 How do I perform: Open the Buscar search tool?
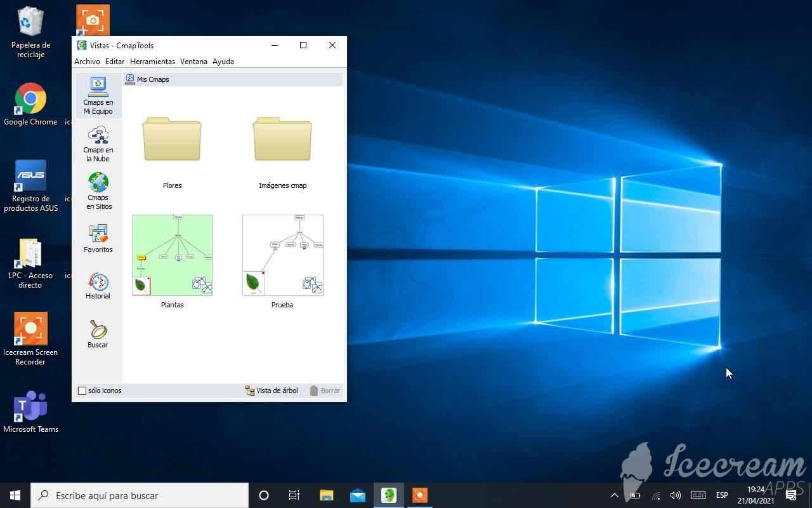click(98, 334)
